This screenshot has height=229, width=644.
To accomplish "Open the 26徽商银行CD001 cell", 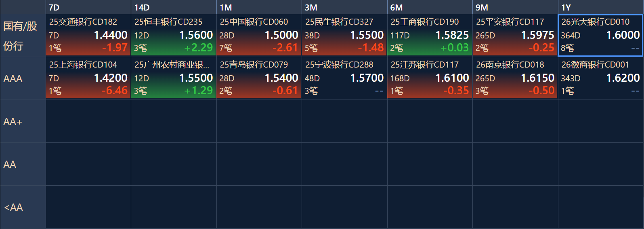I will 601,78.
